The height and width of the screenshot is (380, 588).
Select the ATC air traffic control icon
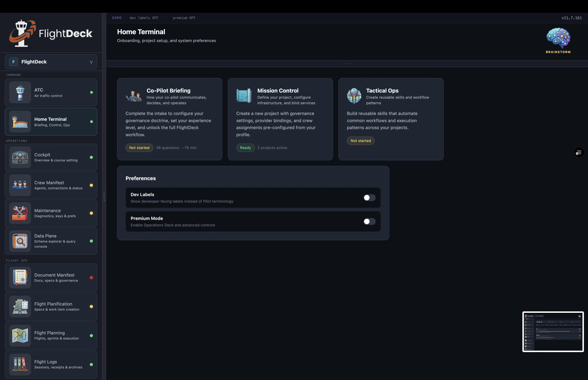coord(20,92)
